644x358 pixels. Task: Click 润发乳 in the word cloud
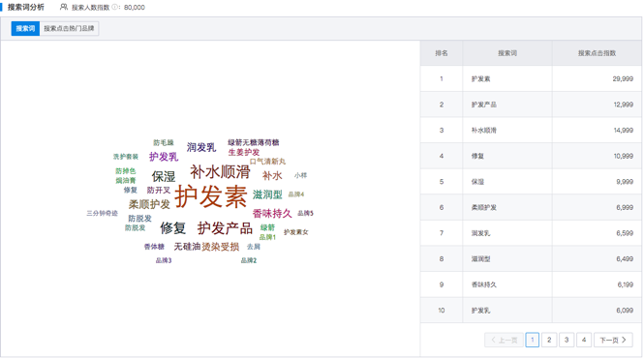coord(201,147)
